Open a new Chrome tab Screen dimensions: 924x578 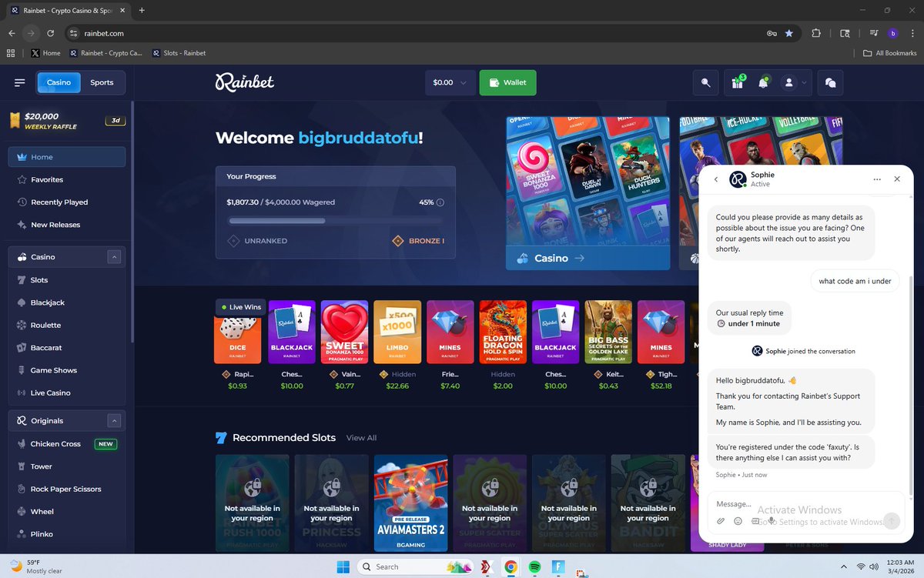coord(142,10)
